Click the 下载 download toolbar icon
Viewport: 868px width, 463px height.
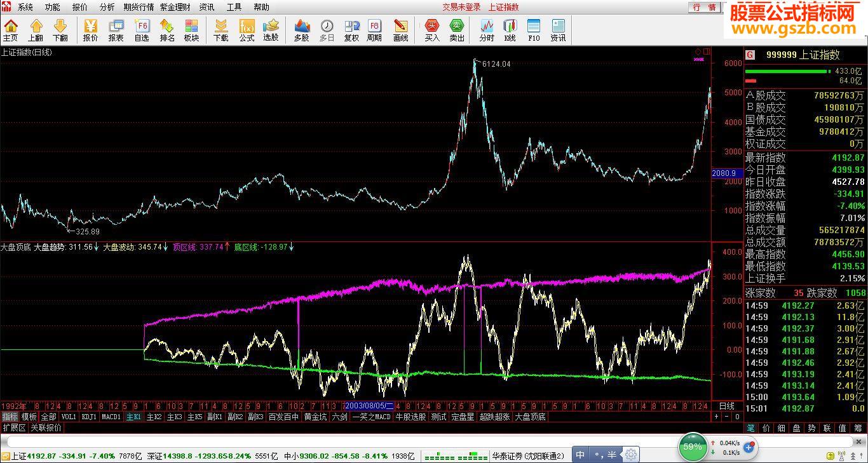220,30
